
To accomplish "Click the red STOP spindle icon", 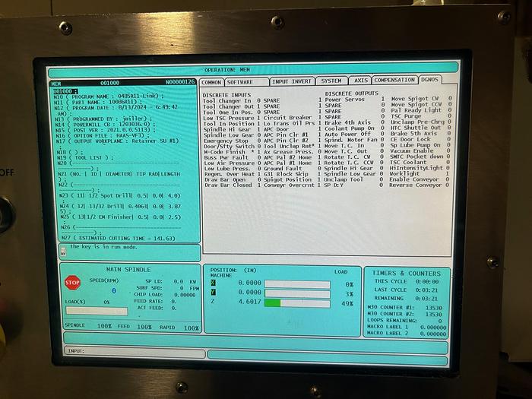I will 72,282.
